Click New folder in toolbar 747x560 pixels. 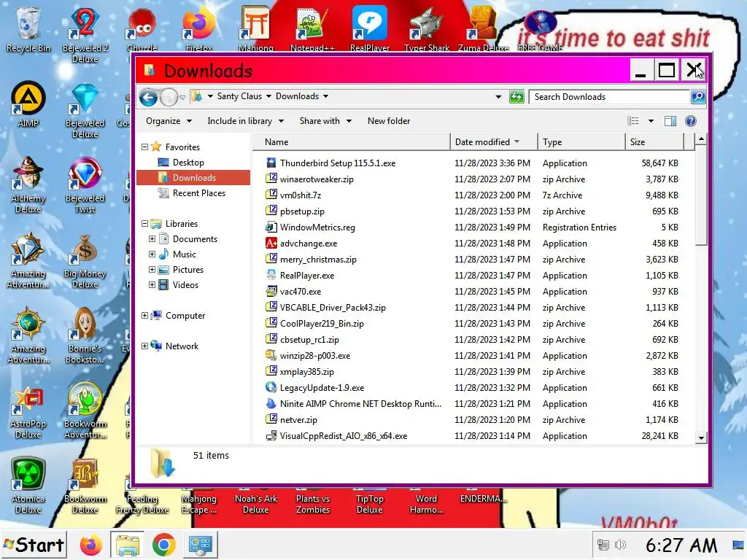coord(389,121)
